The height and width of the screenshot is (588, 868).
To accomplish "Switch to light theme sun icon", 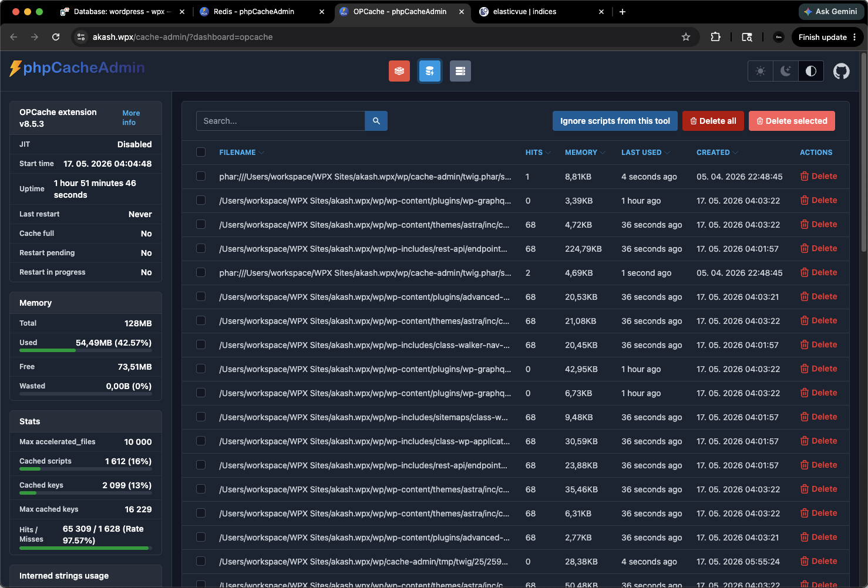I will (761, 71).
